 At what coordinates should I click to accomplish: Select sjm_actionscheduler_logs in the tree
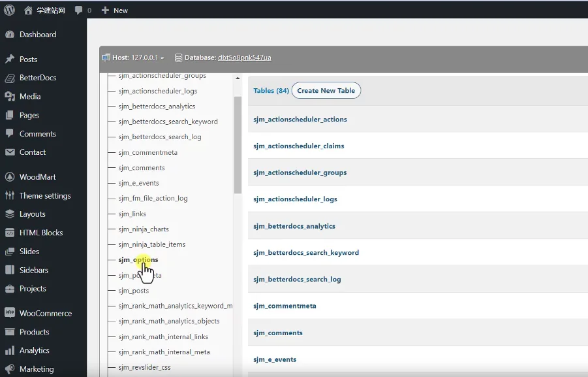coord(157,91)
